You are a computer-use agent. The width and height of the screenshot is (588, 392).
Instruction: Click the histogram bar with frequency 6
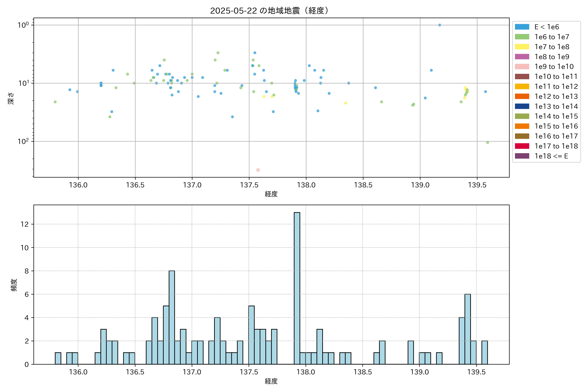click(x=467, y=329)
